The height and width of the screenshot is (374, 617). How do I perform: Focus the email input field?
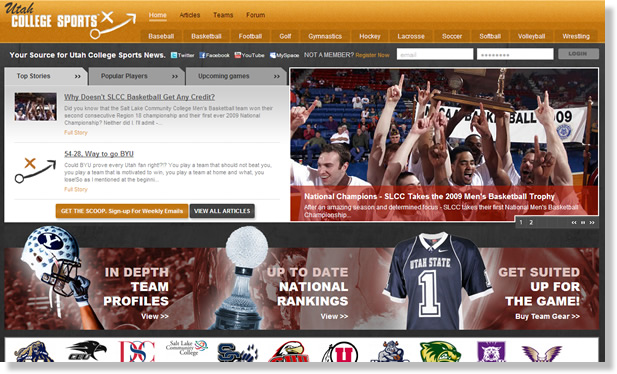point(435,54)
